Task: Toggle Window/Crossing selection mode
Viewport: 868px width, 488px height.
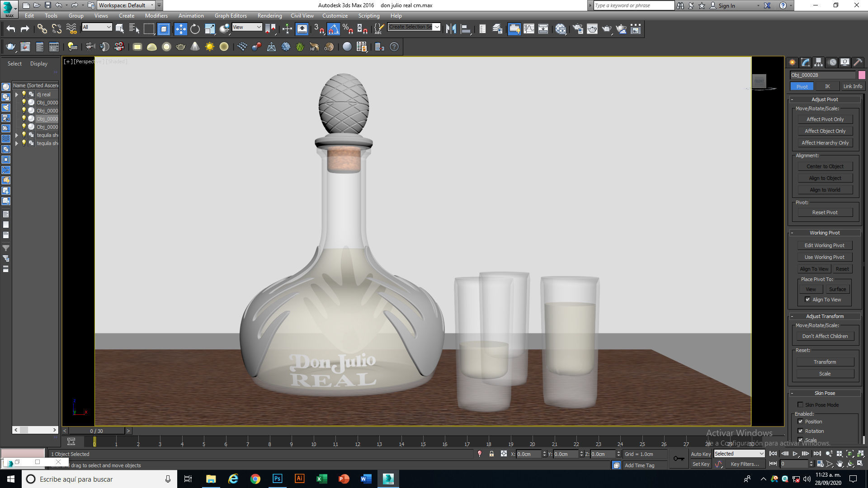Action: point(164,29)
